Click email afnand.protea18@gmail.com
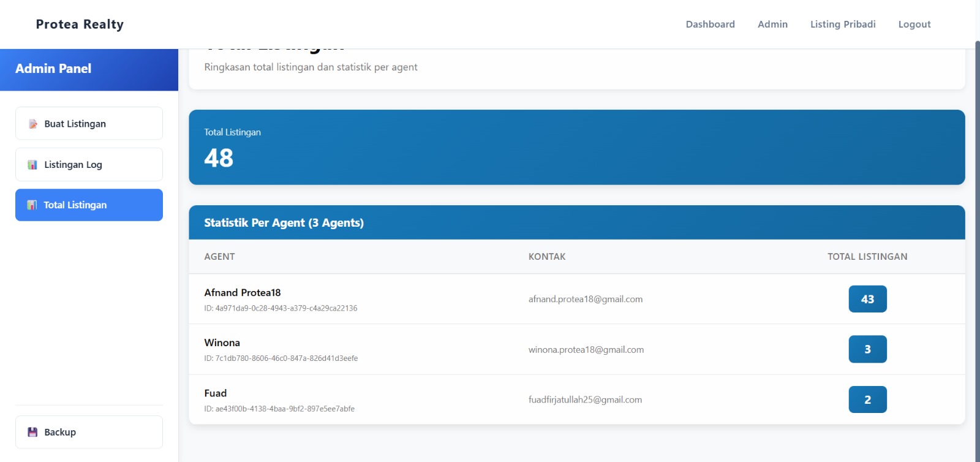The width and height of the screenshot is (980, 462). 586,300
